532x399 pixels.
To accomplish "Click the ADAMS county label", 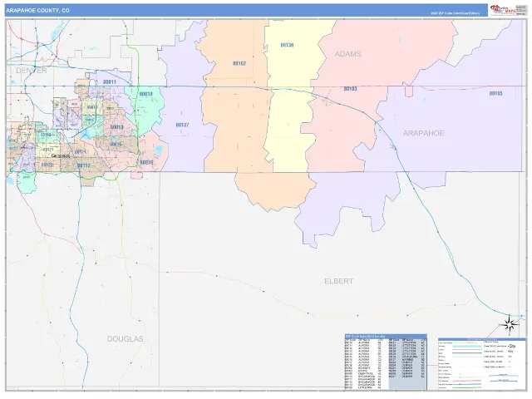I will [x=347, y=54].
